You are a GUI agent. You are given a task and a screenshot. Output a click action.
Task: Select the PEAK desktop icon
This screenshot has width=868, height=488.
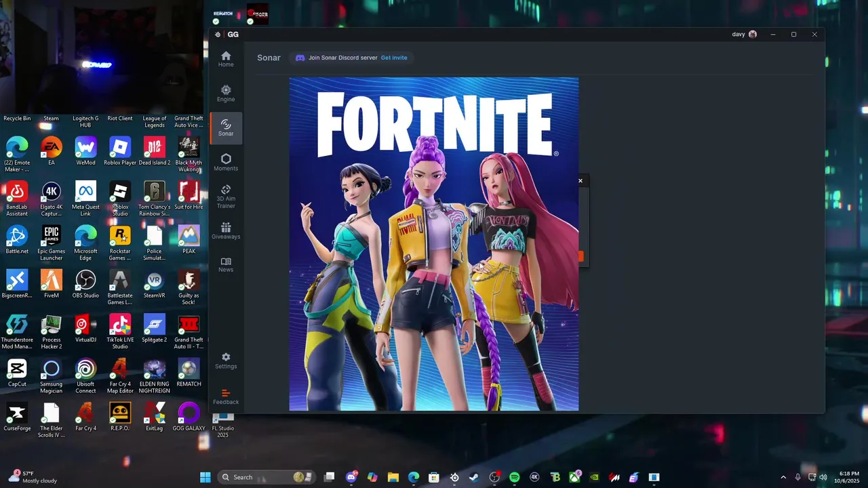(x=189, y=240)
